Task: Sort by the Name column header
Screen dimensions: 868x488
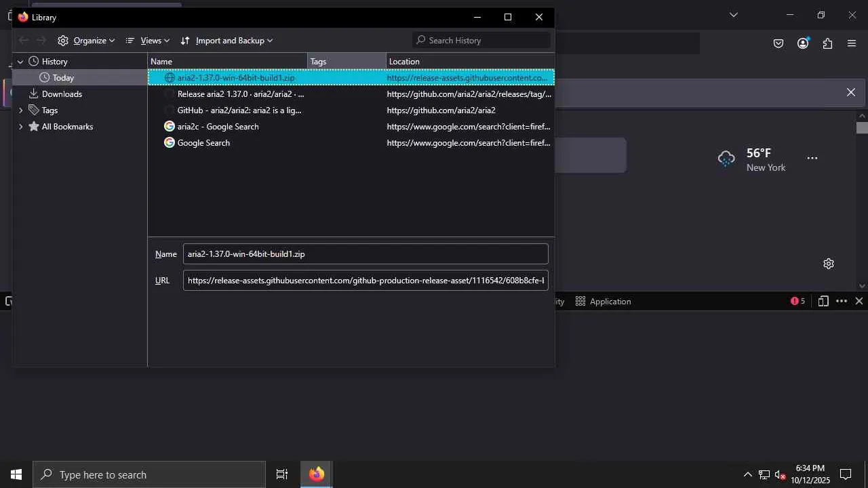Action: tap(228, 62)
